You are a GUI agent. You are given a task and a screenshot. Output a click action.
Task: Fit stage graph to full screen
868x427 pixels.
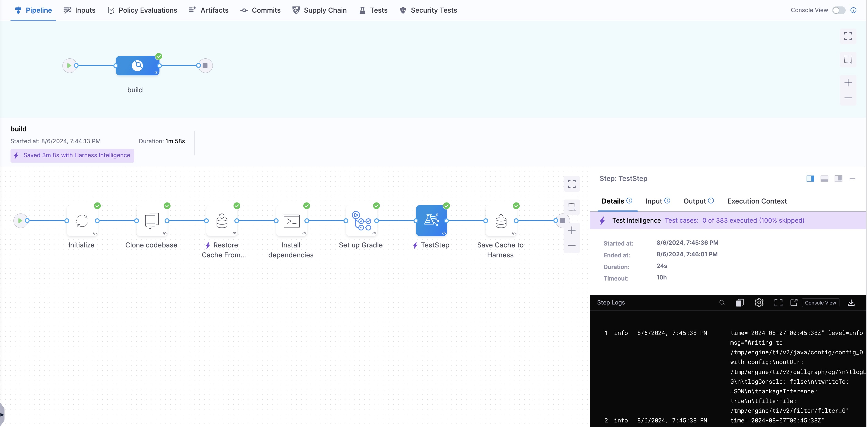(x=848, y=36)
